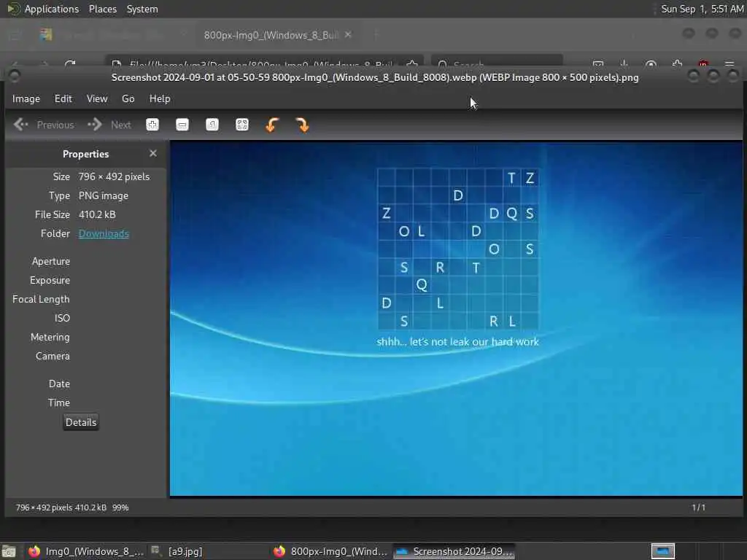The image size is (747, 560).
Task: Click the Properties sidebar title
Action: point(86,154)
